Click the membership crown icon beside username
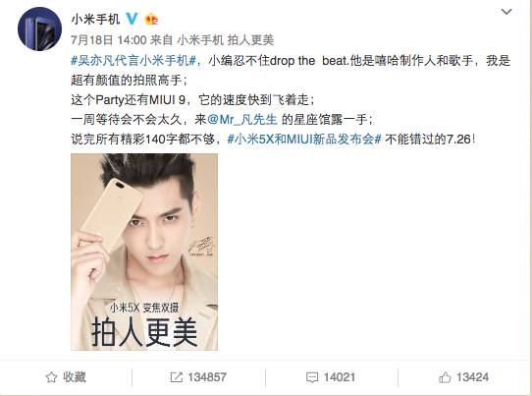The width and height of the screenshot is (532, 396). pyautogui.click(x=151, y=20)
